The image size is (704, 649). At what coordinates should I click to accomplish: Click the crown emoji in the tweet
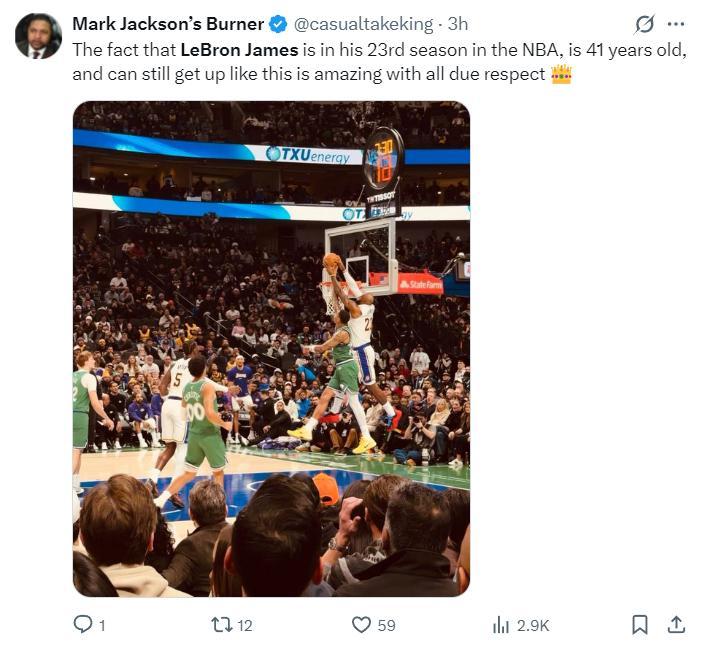561,74
